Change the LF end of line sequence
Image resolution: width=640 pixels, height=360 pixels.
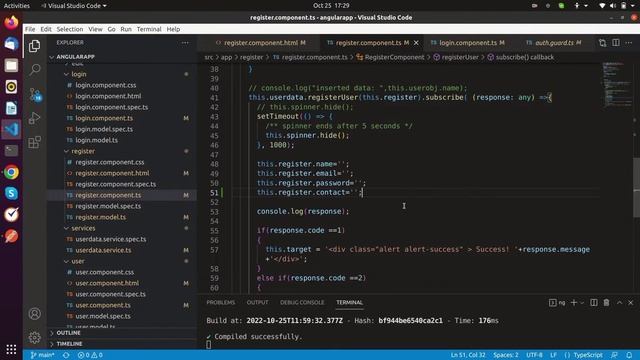[553, 355]
